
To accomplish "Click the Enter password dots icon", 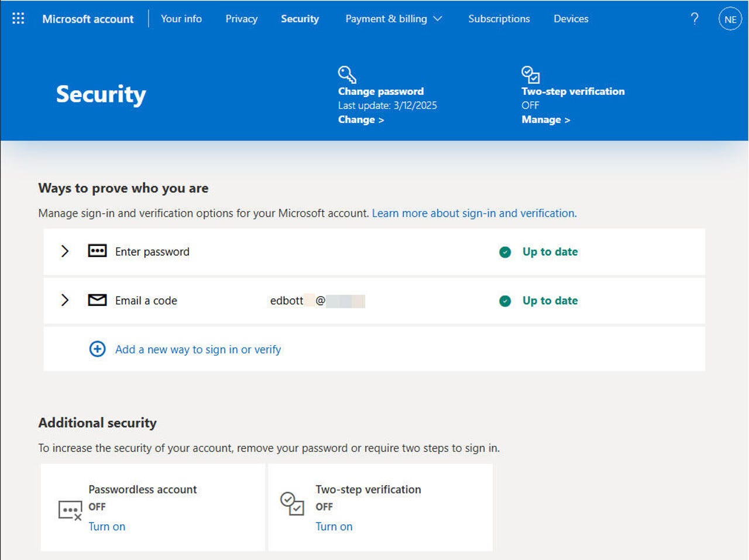I will 97,251.
